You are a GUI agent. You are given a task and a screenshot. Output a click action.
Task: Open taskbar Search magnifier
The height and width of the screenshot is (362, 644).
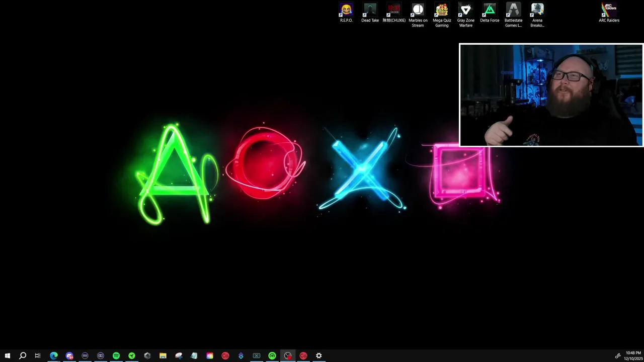pos(23,355)
